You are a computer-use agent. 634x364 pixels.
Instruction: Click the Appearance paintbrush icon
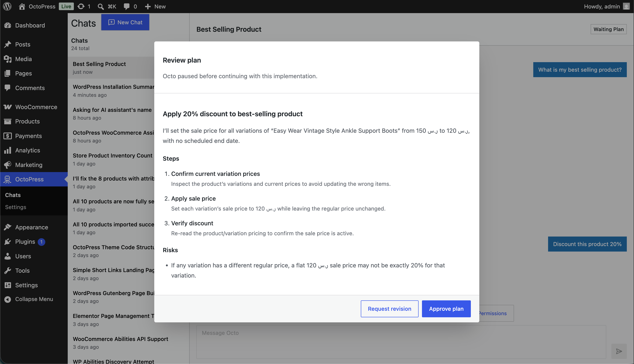coord(7,227)
